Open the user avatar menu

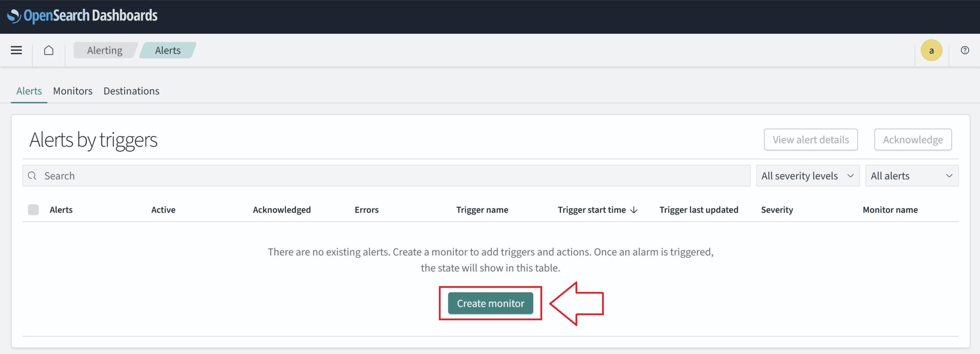click(x=931, y=50)
